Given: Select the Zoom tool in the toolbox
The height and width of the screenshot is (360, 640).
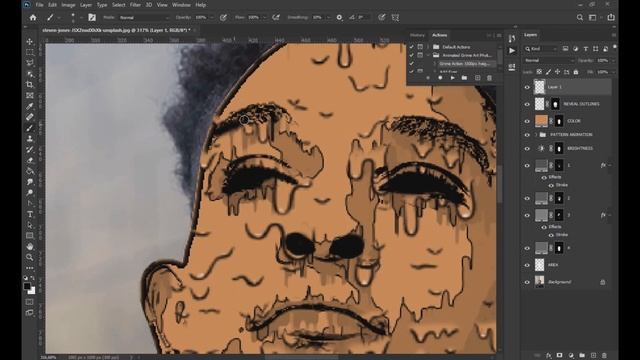Looking at the screenshot, I should (30, 257).
